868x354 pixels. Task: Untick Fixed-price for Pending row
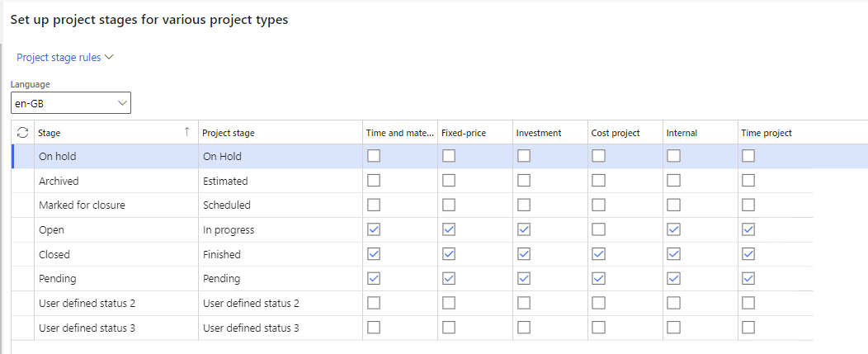pyautogui.click(x=449, y=279)
